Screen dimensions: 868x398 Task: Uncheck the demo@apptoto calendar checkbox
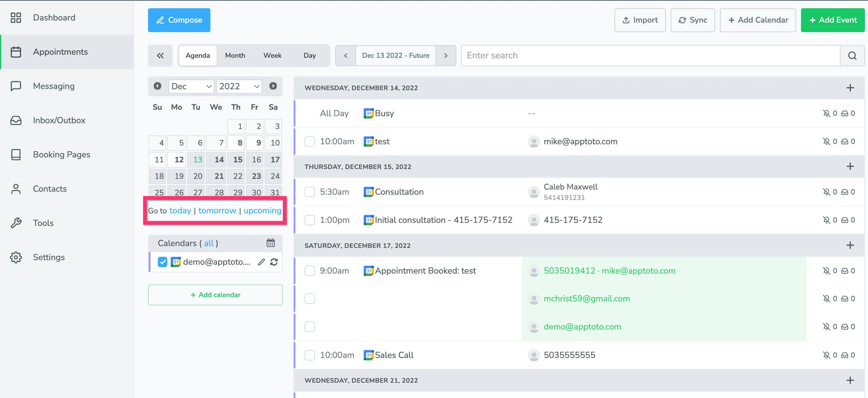[x=162, y=262]
